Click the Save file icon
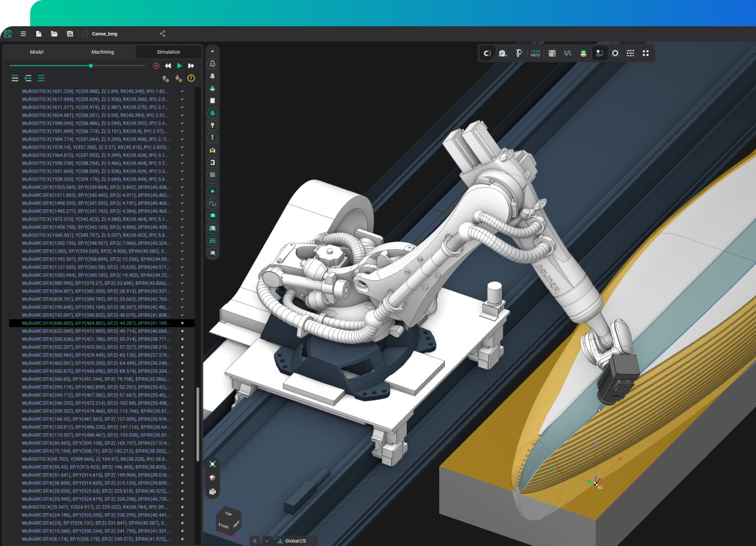The width and height of the screenshot is (756, 546). pos(70,34)
